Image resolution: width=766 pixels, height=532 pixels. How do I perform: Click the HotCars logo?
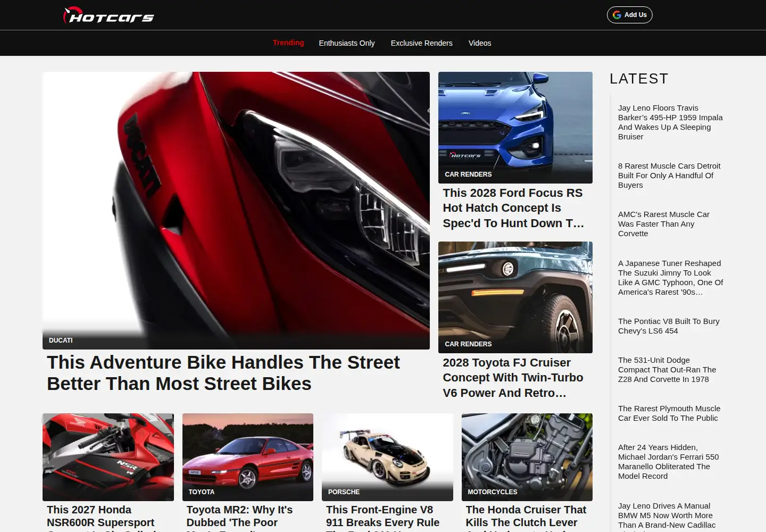[109, 15]
